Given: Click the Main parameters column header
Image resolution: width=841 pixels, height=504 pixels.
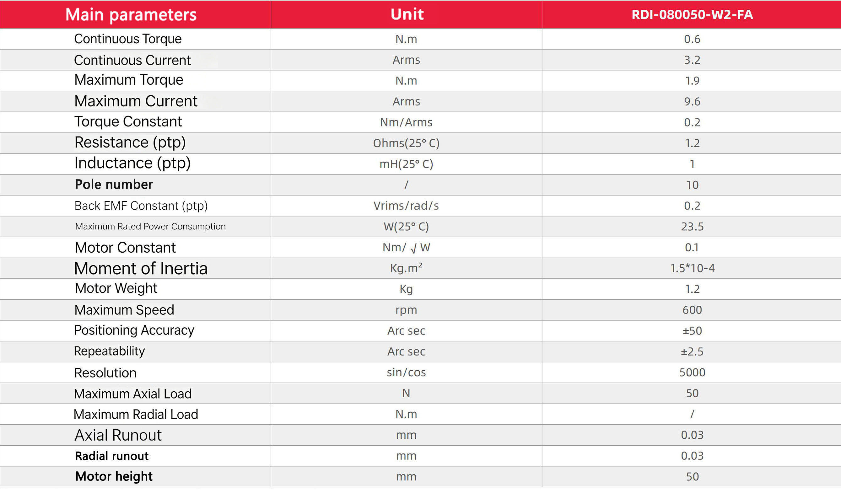Looking at the screenshot, I should (131, 15).
